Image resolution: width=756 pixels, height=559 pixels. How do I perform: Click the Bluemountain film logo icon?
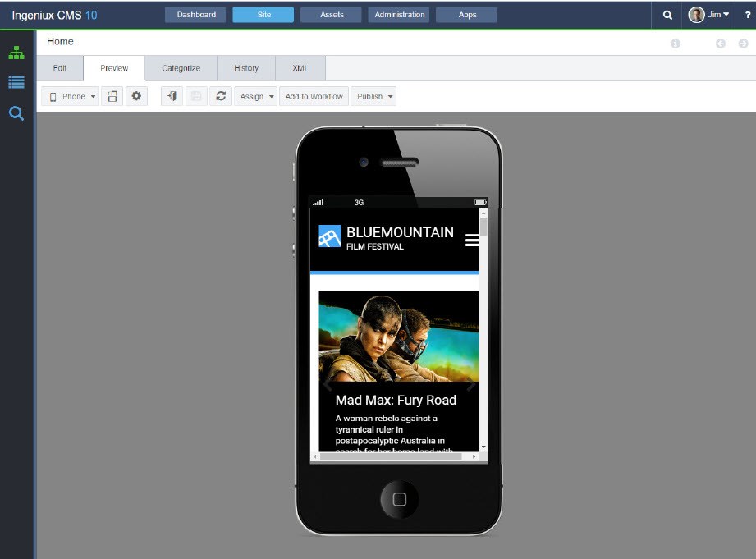click(x=330, y=236)
